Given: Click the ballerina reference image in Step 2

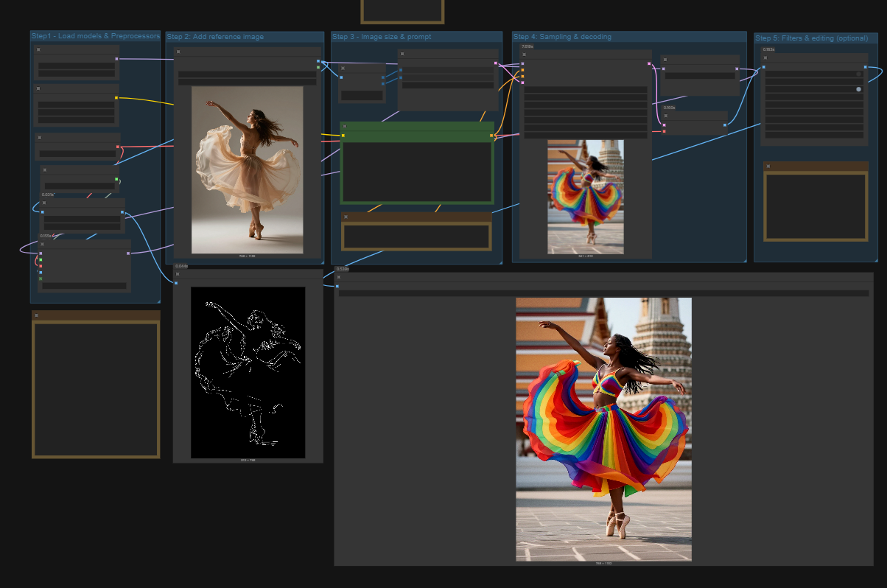Looking at the screenshot, I should pos(247,169).
